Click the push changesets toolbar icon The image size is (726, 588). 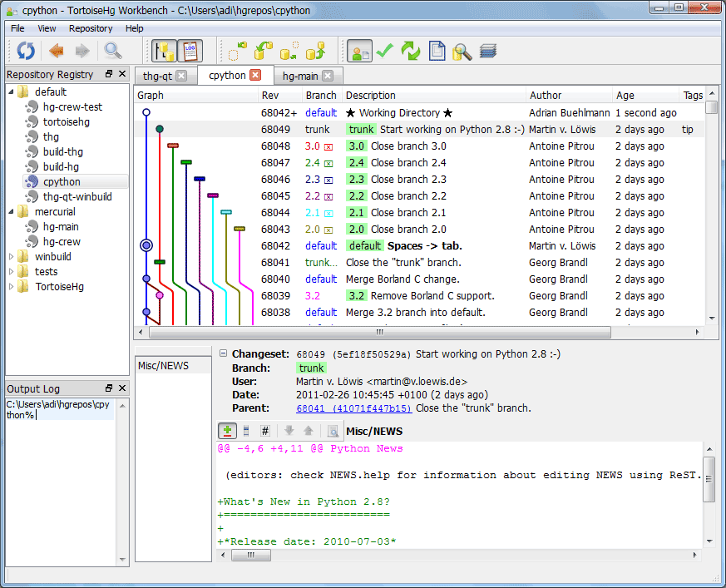[314, 51]
